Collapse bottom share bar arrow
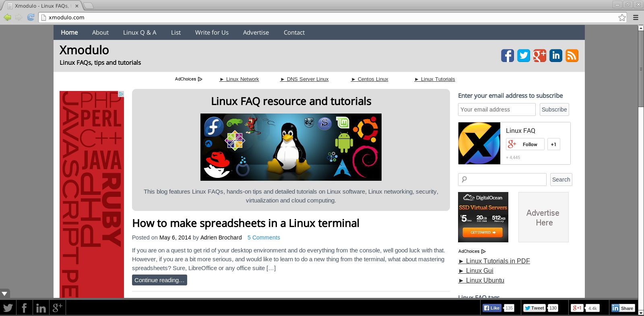The height and width of the screenshot is (316, 644). pyautogui.click(x=4, y=293)
